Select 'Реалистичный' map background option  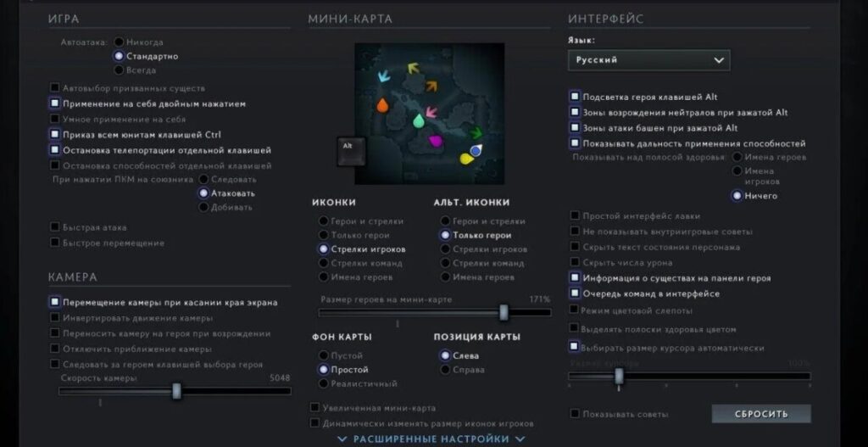324,384
